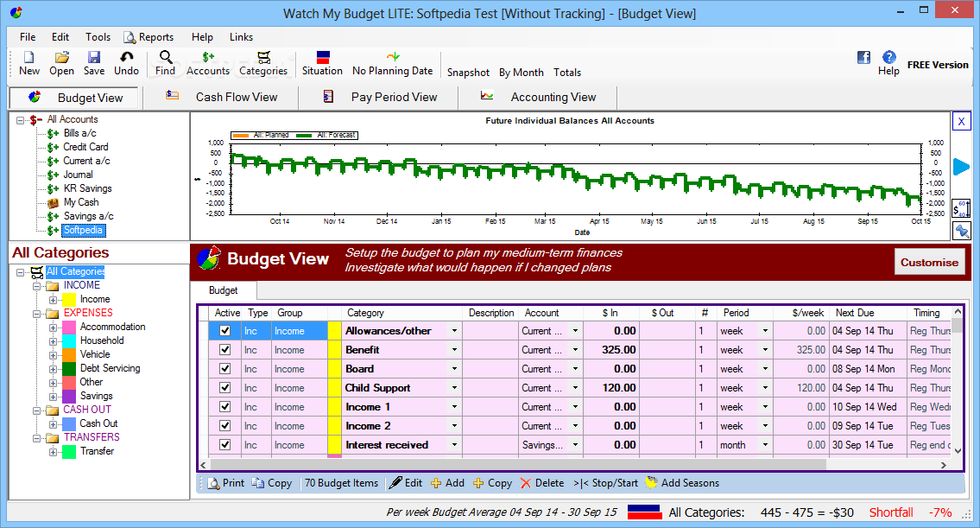Viewport: 980px width, 528px height.
Task: Open category dropdown for Allowances/other
Action: click(454, 331)
